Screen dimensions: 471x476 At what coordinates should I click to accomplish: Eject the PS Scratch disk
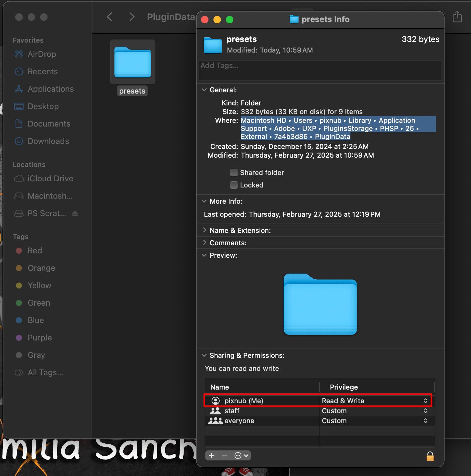75,213
